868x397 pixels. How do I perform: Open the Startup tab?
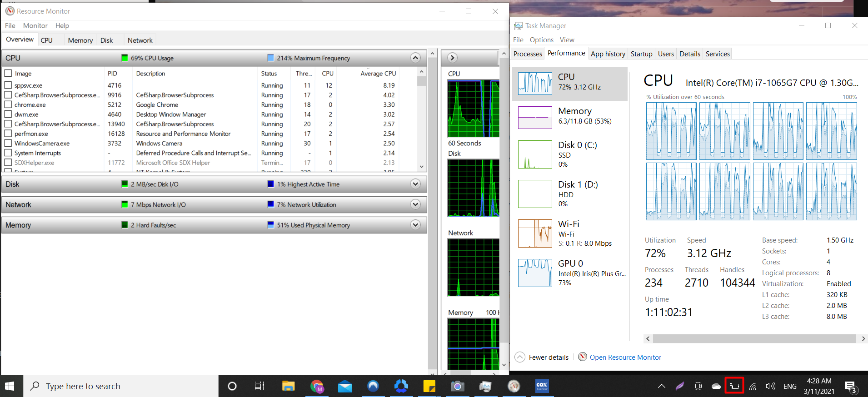coord(641,54)
